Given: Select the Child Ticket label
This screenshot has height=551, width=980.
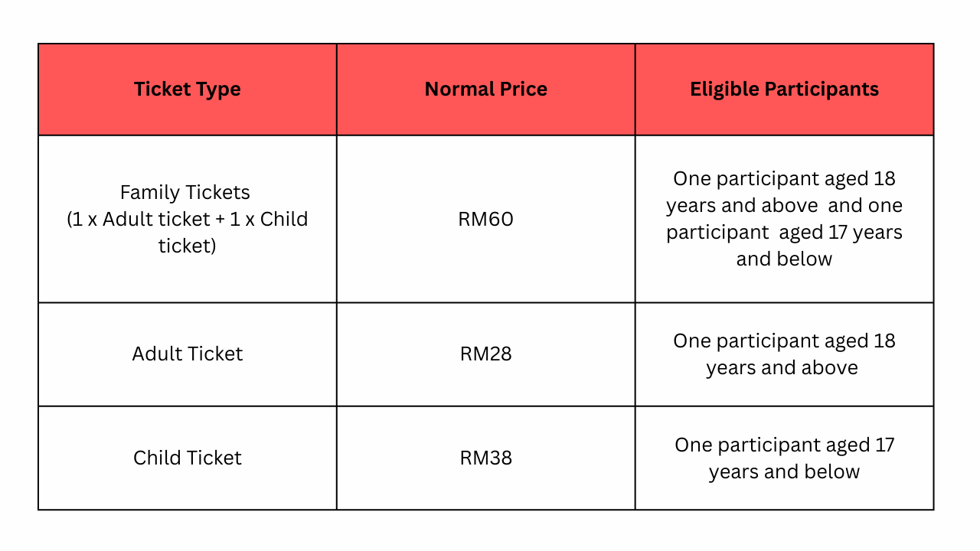Looking at the screenshot, I should 188,458.
